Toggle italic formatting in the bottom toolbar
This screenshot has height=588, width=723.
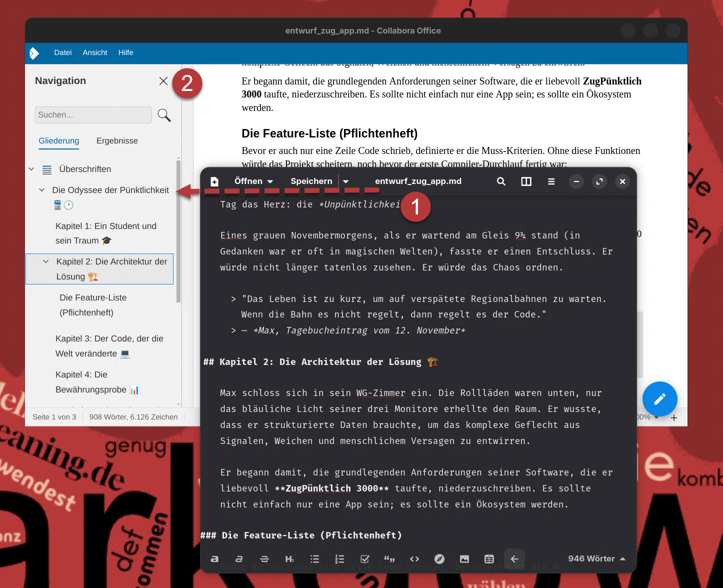click(x=239, y=559)
